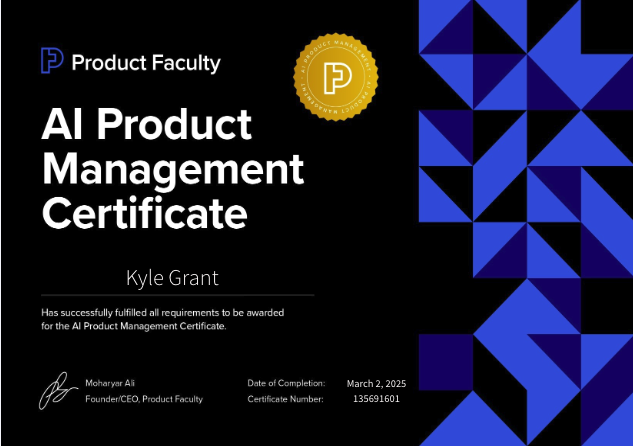Screen dimensions: 633x446
Task: Click the gold AI Product Management seal
Action: tap(336, 77)
